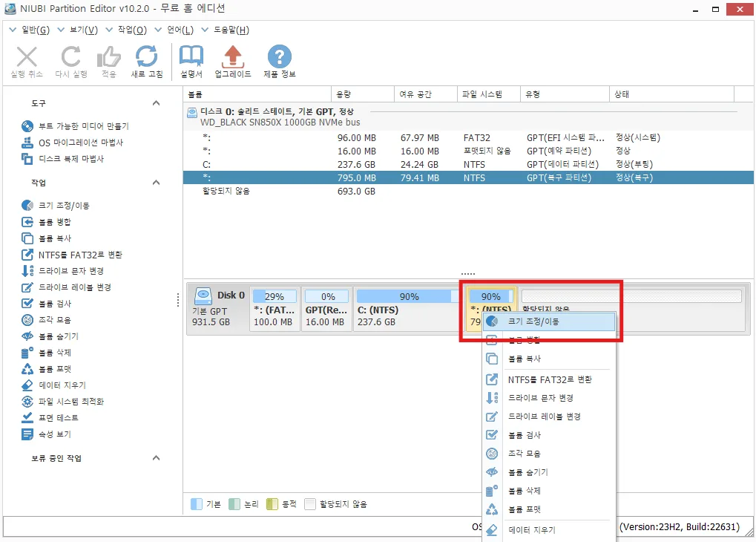Select the C: (NTFS) 237.6 GB partition block
Viewport: 756px width, 542px height.
[x=408, y=309]
